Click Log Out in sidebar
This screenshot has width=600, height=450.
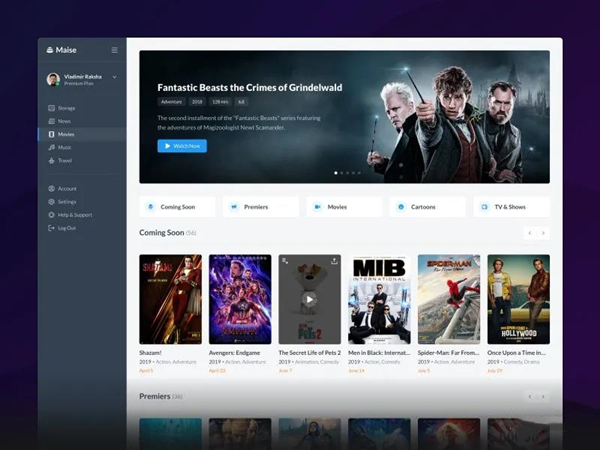(x=82, y=228)
